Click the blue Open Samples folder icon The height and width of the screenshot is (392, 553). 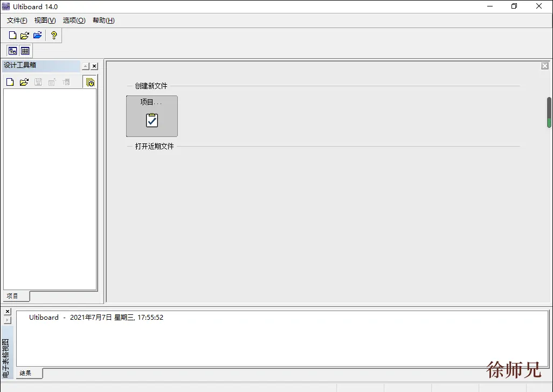37,35
